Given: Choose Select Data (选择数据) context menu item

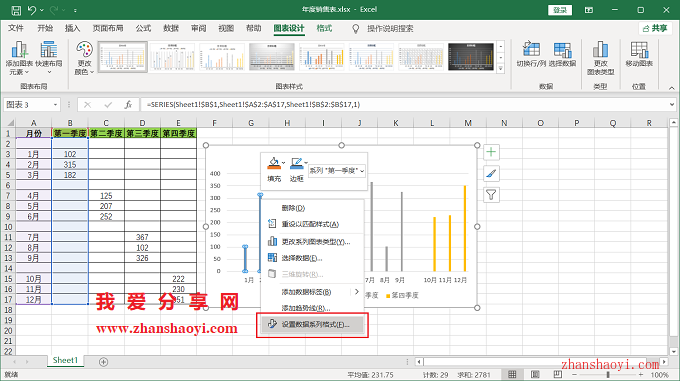Looking at the screenshot, I should click(x=311, y=258).
